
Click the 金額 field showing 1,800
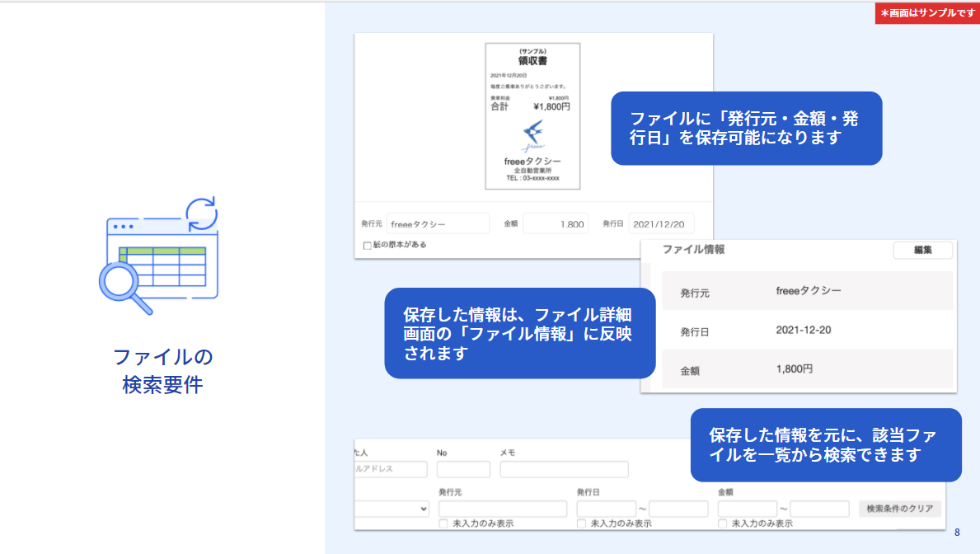(x=555, y=223)
